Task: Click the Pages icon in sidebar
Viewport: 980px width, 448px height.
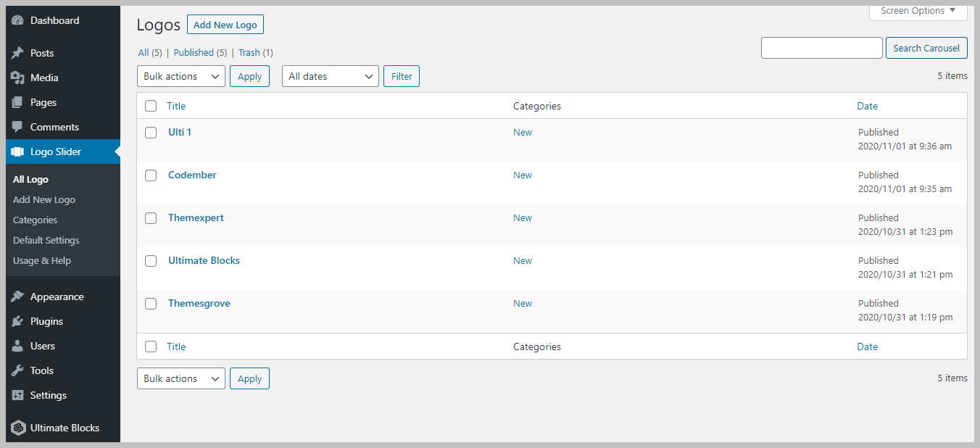Action: [x=18, y=102]
